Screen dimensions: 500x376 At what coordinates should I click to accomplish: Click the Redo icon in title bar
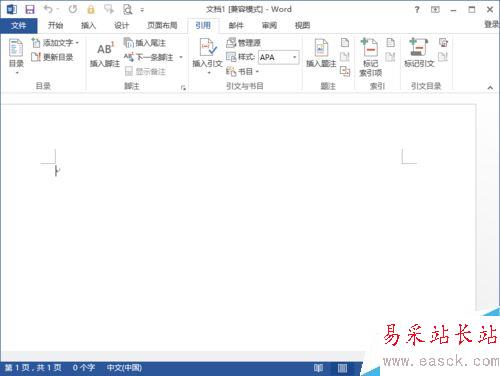(x=73, y=9)
